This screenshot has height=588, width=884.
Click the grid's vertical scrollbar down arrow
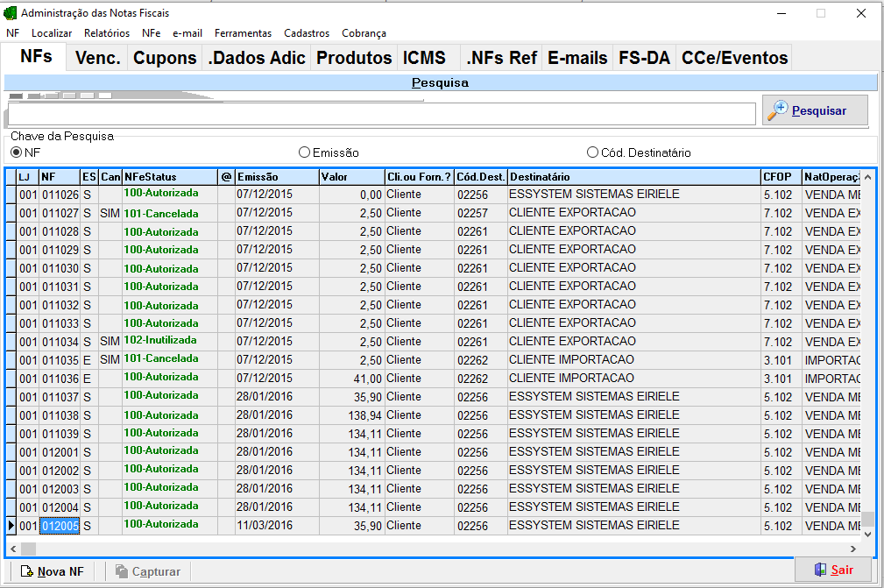[867, 534]
